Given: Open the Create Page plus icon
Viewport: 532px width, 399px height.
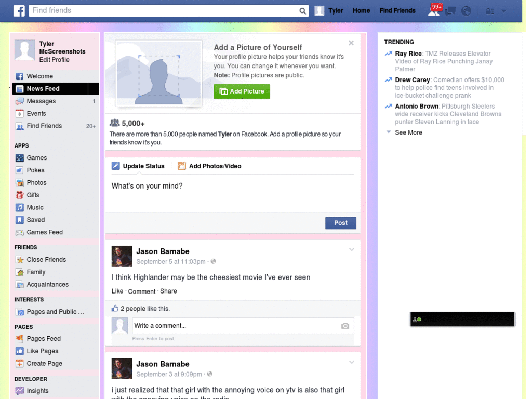Looking at the screenshot, I should (20, 363).
